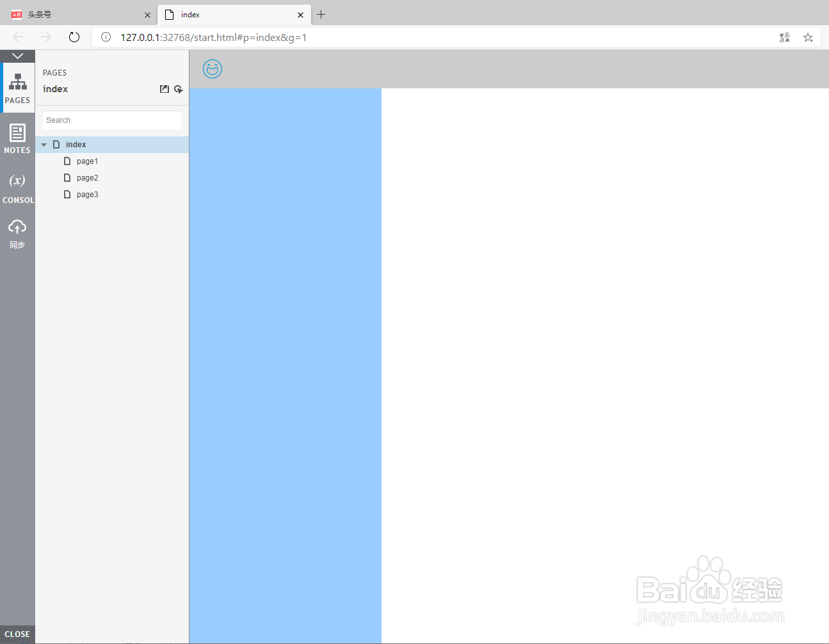Close the 头条号 browser tab
The image size is (829, 644).
coord(147,15)
